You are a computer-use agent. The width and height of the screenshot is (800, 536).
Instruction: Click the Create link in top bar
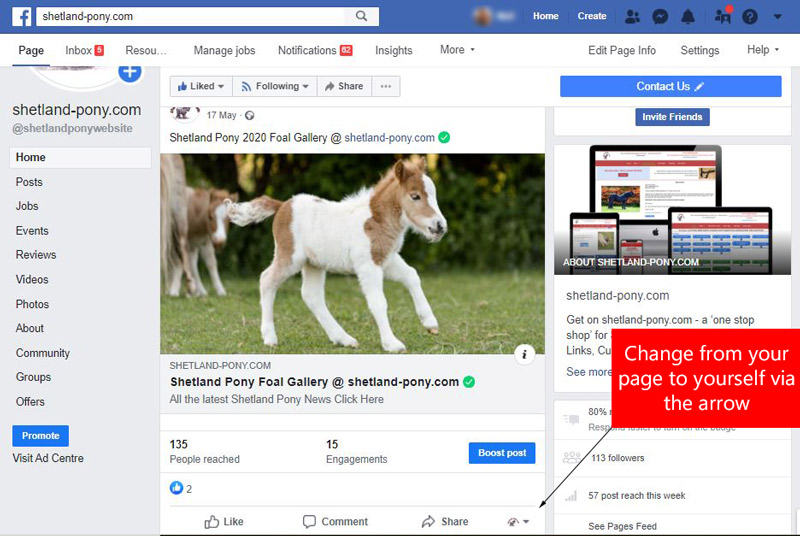pos(592,16)
